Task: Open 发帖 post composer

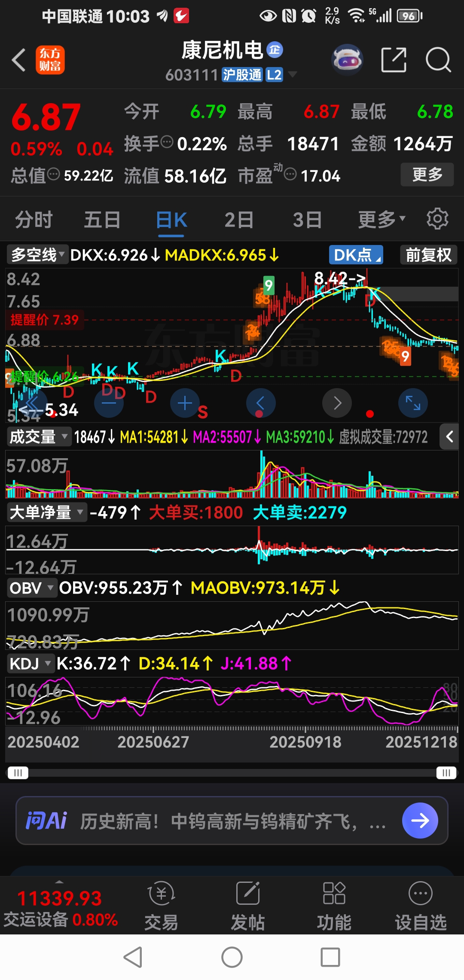Action: coord(248,905)
